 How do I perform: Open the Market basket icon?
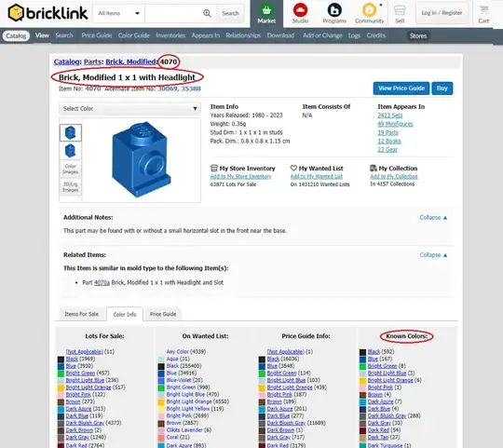pyautogui.click(x=266, y=10)
